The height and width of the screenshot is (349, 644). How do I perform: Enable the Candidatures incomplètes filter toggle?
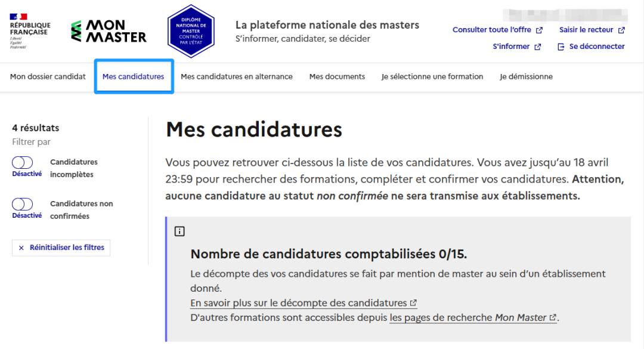click(x=22, y=162)
